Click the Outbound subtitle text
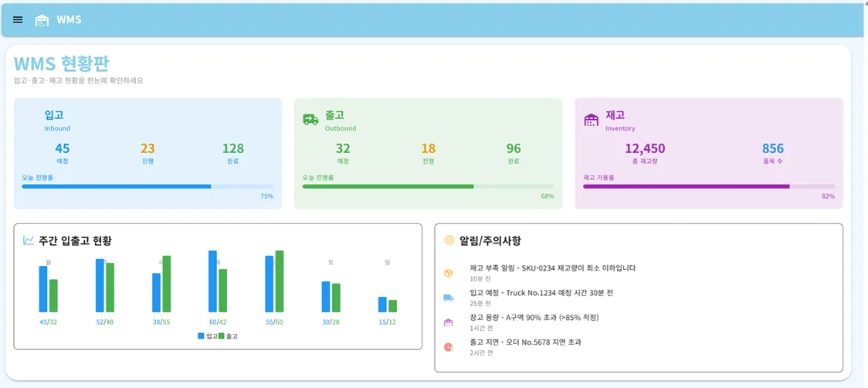 341,128
